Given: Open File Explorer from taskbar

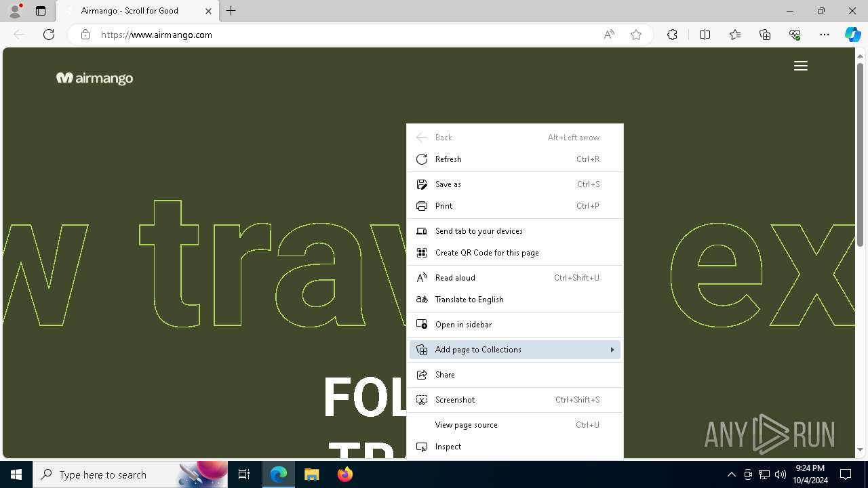Looking at the screenshot, I should click(311, 474).
